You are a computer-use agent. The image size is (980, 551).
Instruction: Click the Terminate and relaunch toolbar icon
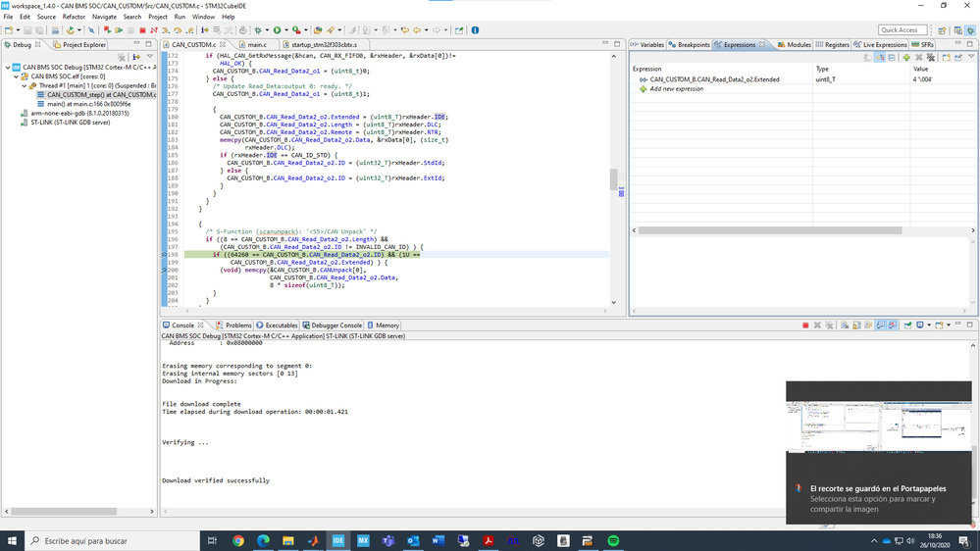(x=107, y=30)
